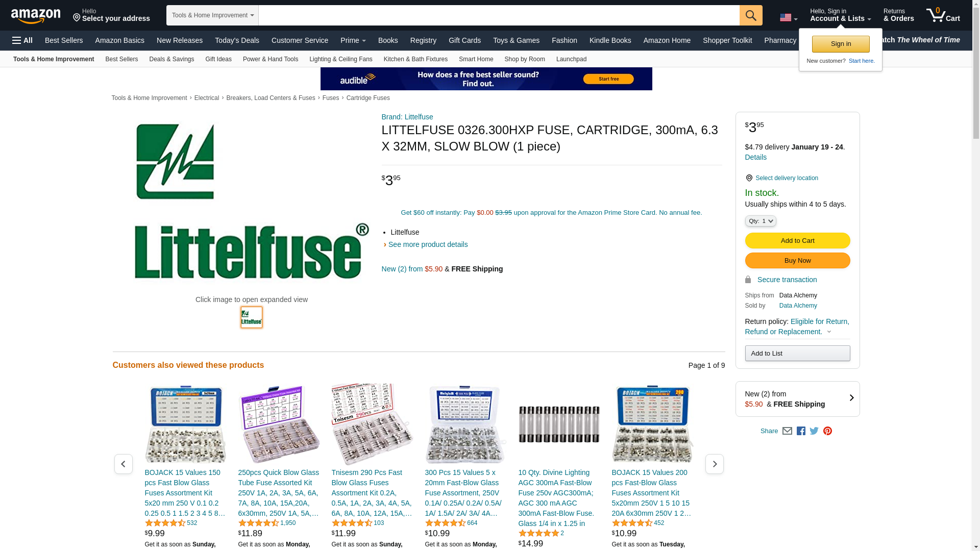Open the Qty quantity dropdown
This screenshot has height=551, width=980.
point(761,221)
